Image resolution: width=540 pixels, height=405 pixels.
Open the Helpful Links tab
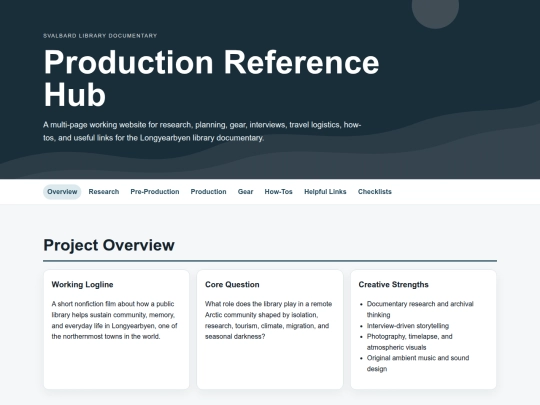325,192
